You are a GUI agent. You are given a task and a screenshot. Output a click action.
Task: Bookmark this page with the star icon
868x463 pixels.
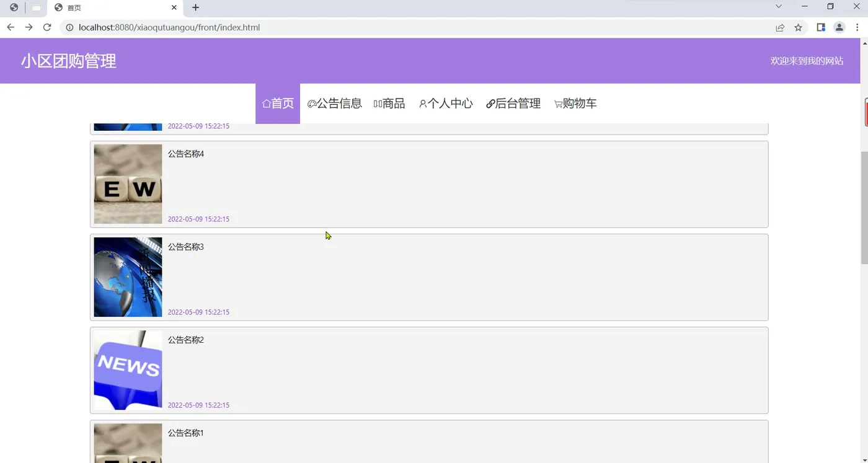point(799,27)
